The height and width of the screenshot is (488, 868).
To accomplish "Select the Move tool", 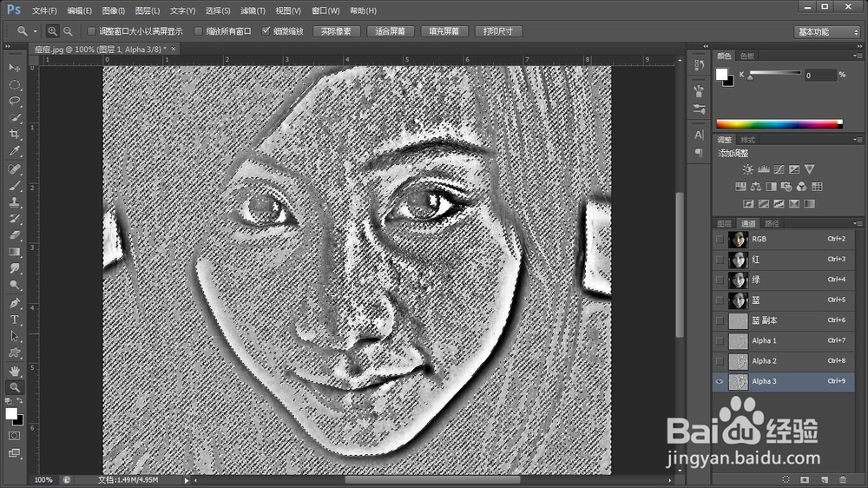I will click(15, 68).
